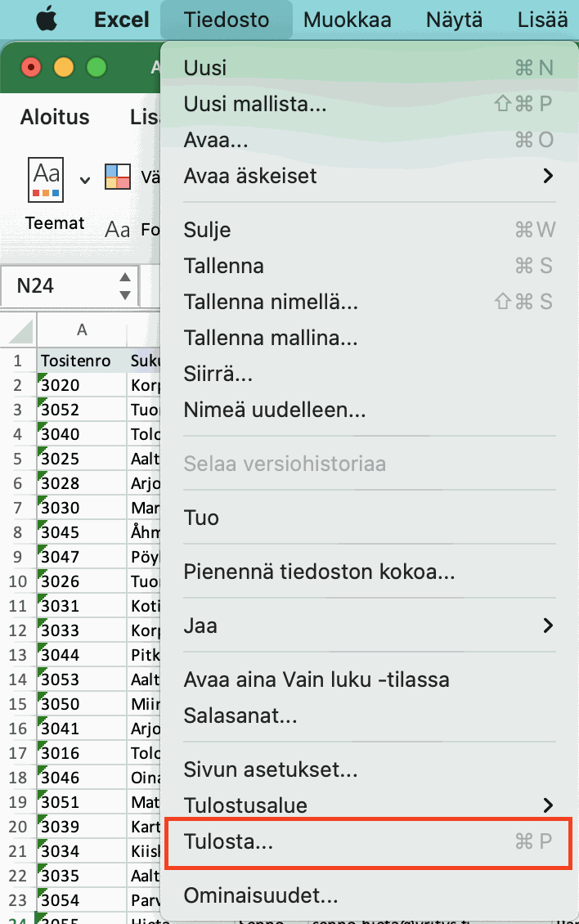Open Salasanat... settings
Viewport: 579px width, 924px height.
(x=369, y=715)
